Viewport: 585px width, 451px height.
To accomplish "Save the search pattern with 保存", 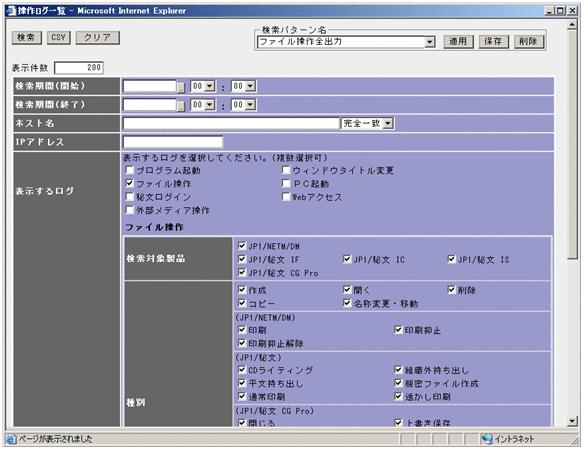I will pos(494,41).
